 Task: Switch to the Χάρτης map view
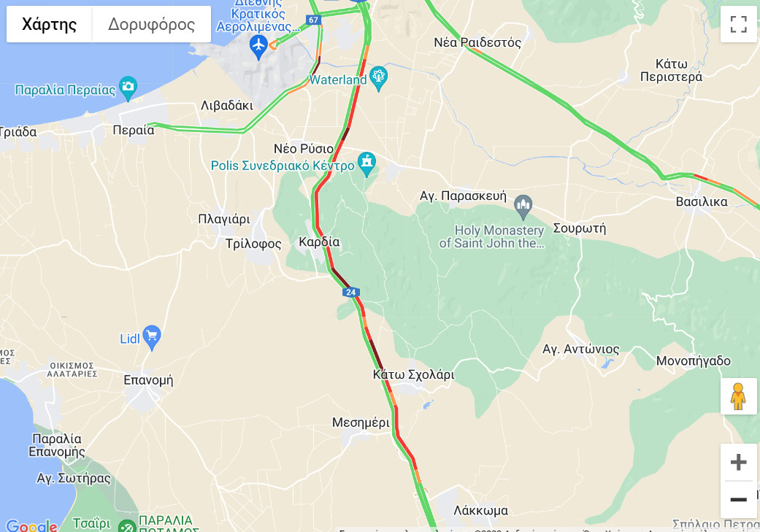click(49, 24)
